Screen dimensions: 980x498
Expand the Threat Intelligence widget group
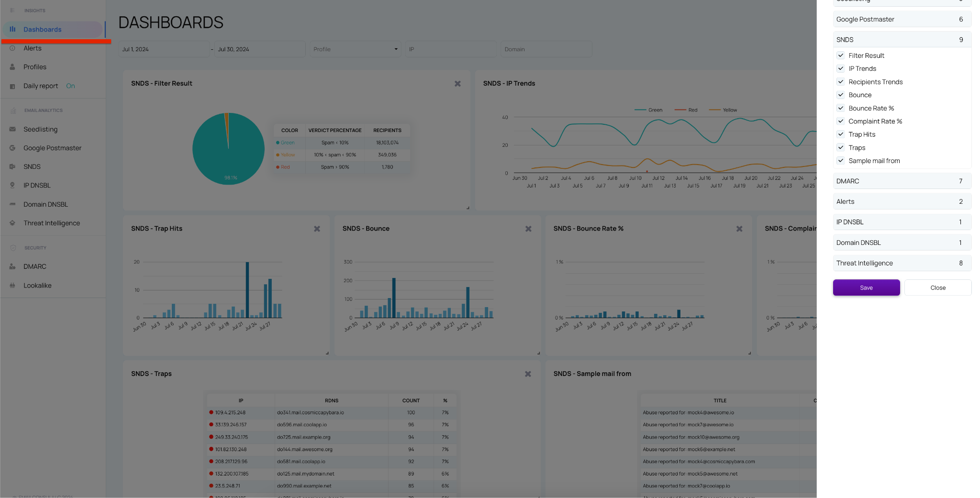[x=902, y=263]
